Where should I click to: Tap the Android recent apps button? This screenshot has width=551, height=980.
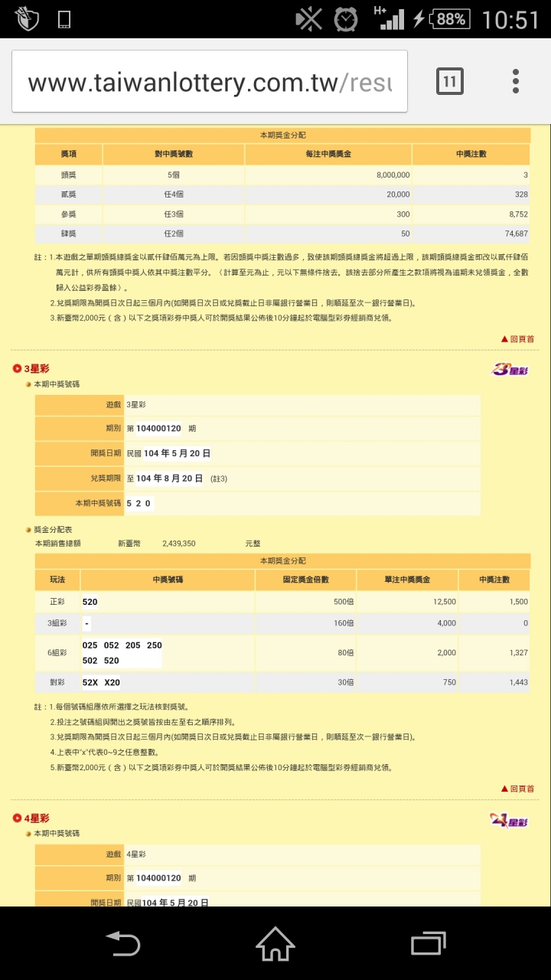[x=428, y=943]
